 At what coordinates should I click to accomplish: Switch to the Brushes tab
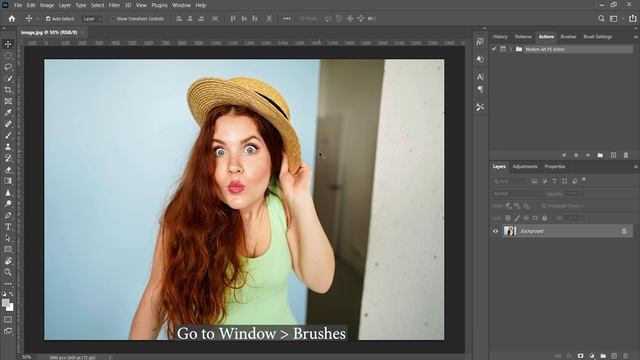568,37
